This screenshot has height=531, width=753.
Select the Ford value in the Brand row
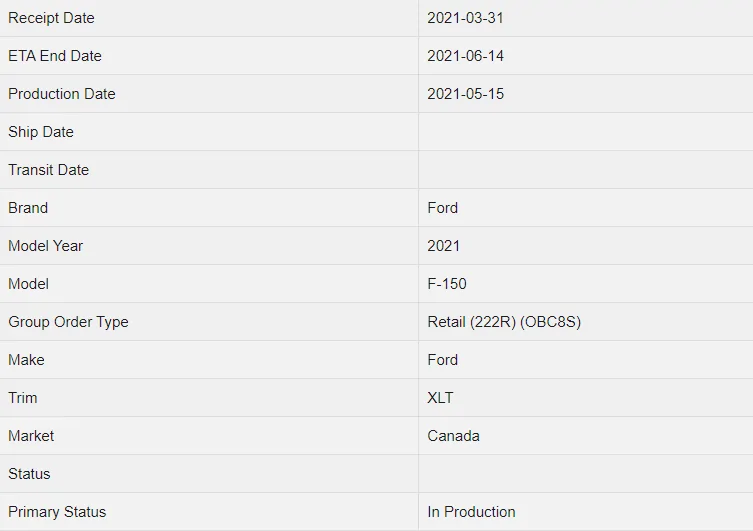(x=442, y=208)
